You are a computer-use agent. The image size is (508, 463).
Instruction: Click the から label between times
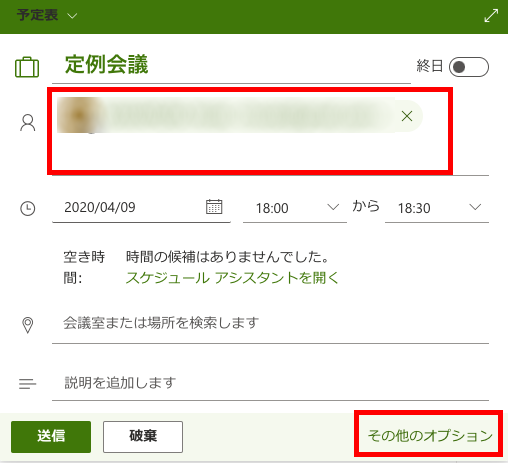366,206
